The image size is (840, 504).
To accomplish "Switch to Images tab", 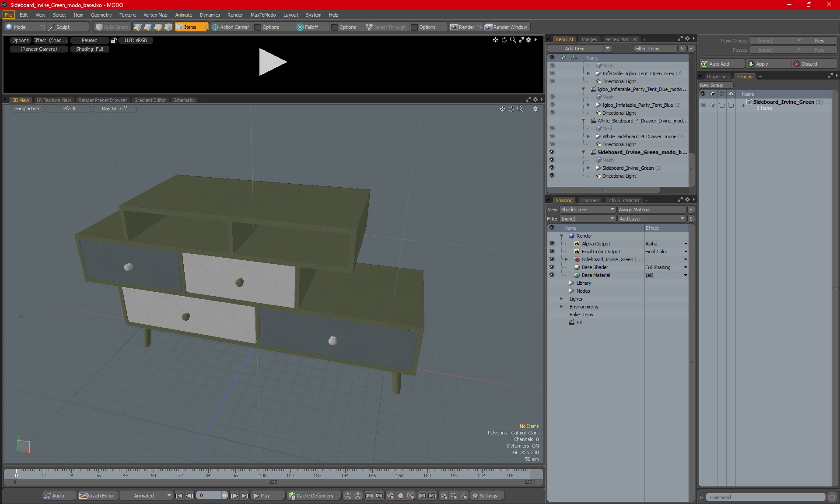I will [x=589, y=39].
